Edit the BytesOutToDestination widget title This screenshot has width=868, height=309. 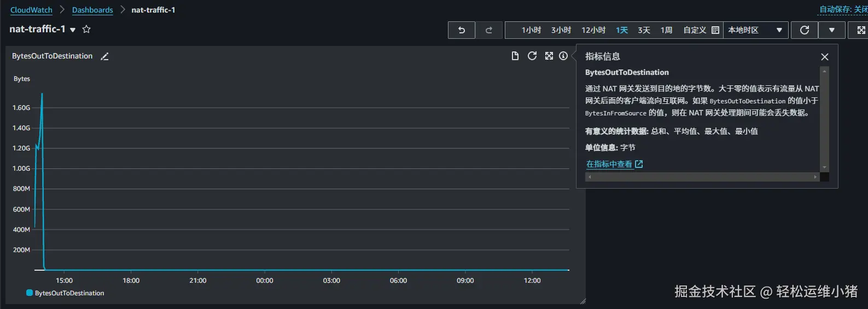(x=104, y=56)
